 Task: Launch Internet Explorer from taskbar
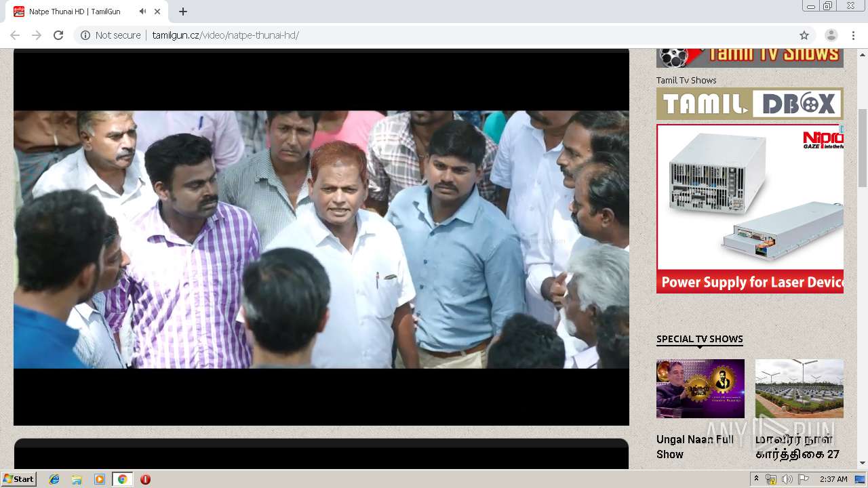pyautogui.click(x=54, y=479)
